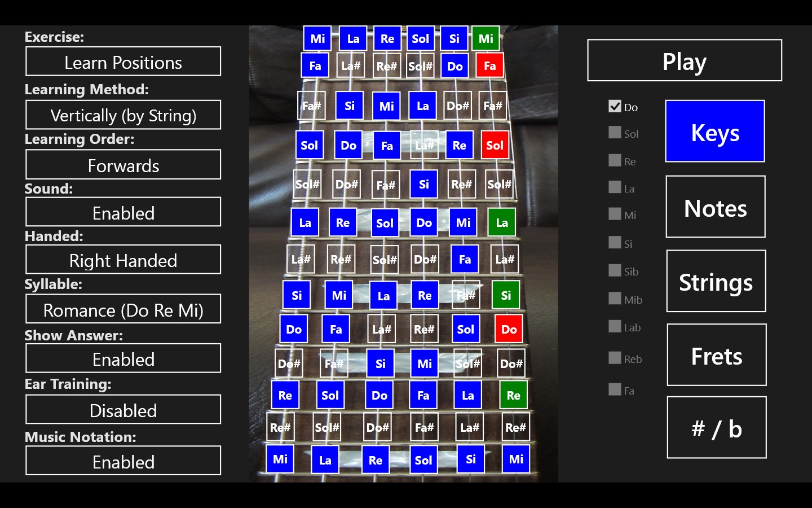Image resolution: width=812 pixels, height=508 pixels.
Task: Click the green Mi tile at top
Action: pyautogui.click(x=486, y=39)
